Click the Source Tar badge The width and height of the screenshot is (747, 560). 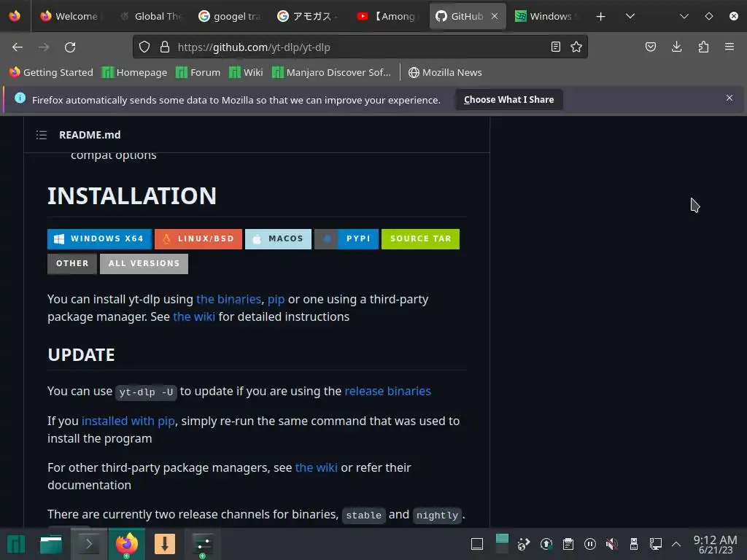(420, 238)
